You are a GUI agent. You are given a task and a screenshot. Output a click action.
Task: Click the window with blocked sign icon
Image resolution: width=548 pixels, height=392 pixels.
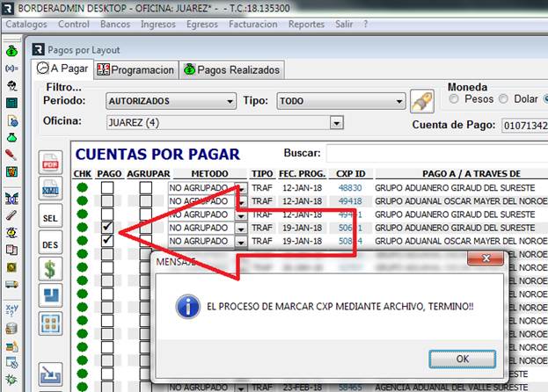point(12,363)
